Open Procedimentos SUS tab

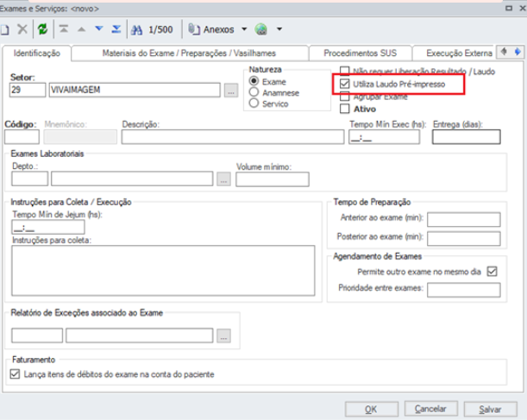[361, 53]
